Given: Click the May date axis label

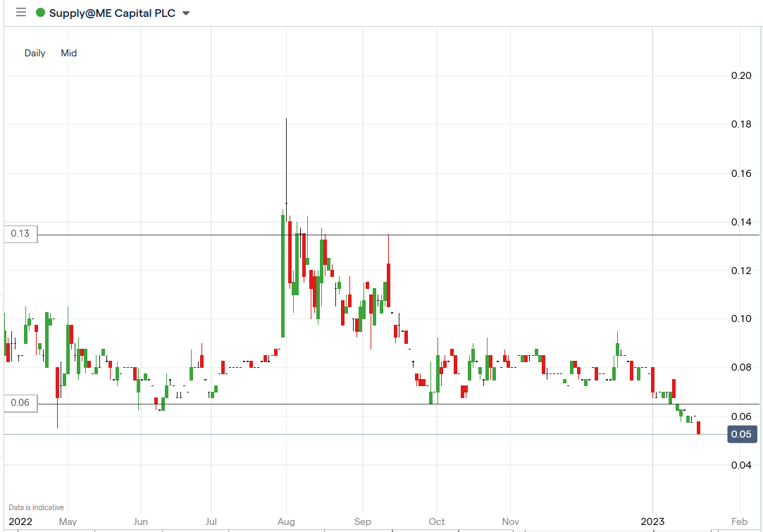Looking at the screenshot, I should (68, 521).
